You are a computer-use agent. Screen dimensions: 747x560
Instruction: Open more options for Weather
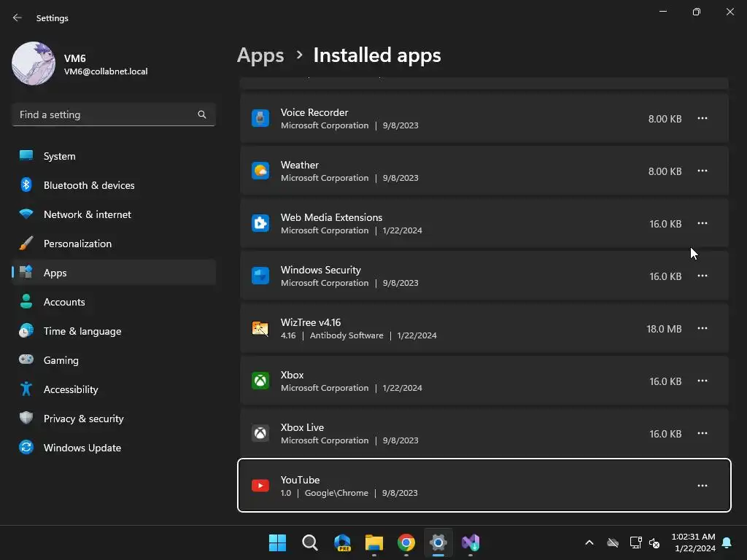(x=703, y=171)
